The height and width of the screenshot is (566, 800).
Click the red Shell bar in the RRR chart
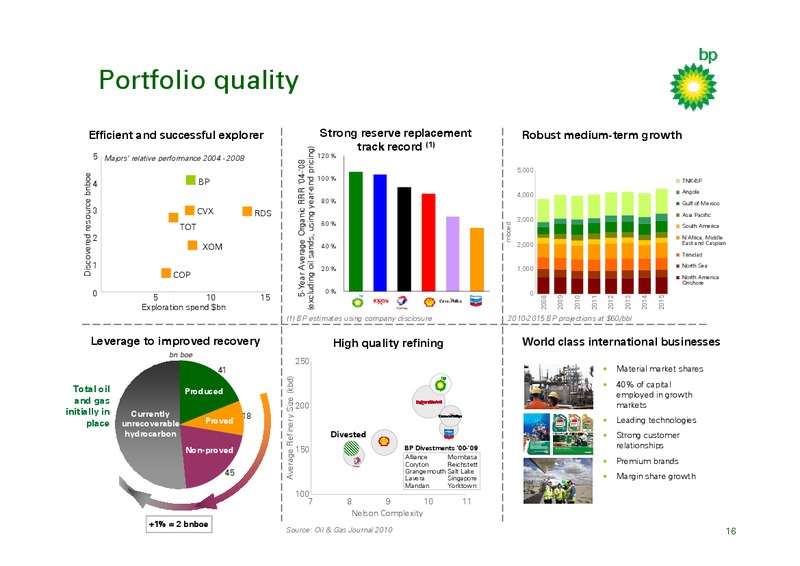pyautogui.click(x=429, y=242)
